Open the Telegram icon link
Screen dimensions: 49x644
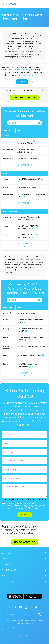pos(15,607)
